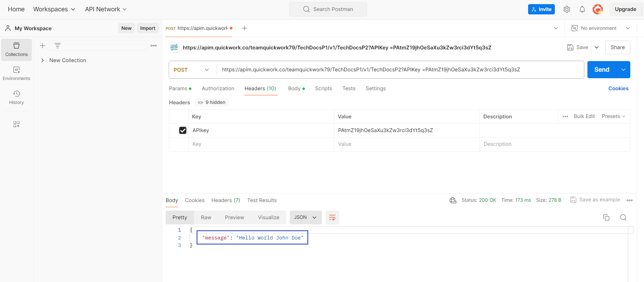Uncheck the APIkey header checkbox
Image resolution: width=644 pixels, height=282 pixels.
(183, 130)
